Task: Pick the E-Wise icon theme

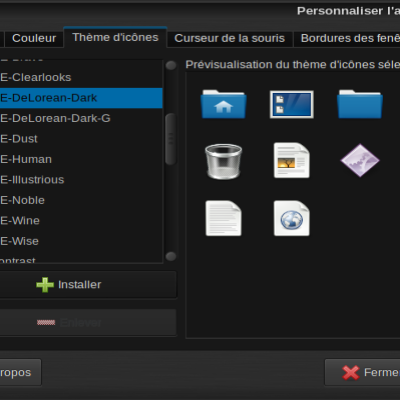Action: point(81,241)
